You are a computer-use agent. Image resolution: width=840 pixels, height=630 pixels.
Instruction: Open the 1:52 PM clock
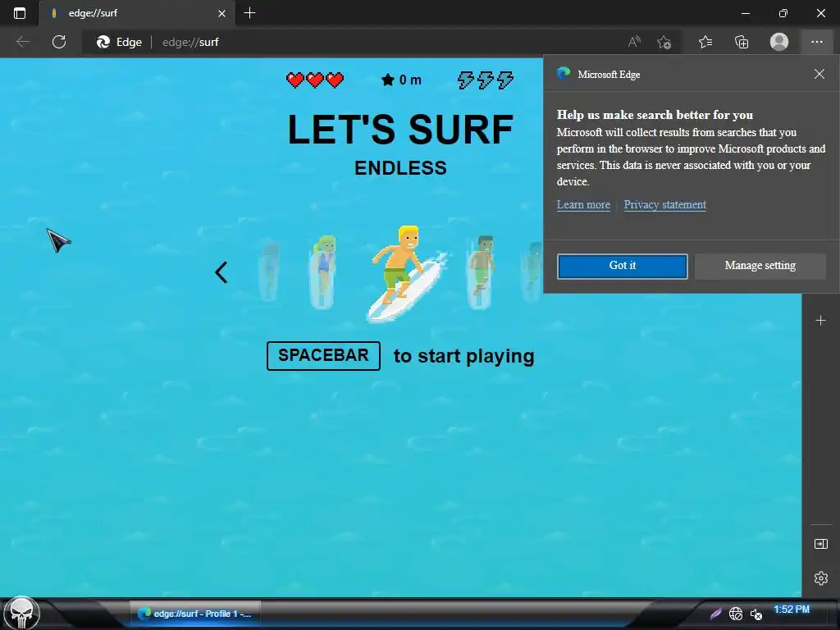792,609
